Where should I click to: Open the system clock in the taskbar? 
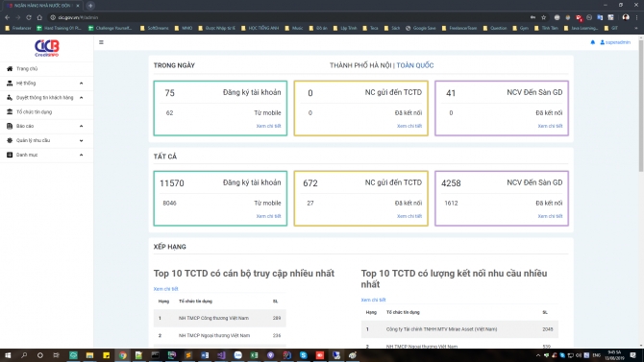pos(614,355)
